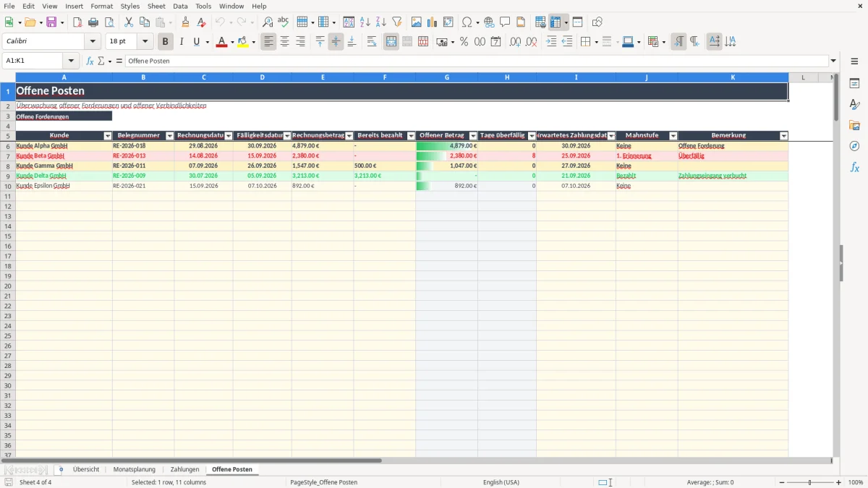Center text horizontally
Screen dimensions: 868x488
click(x=284, y=42)
